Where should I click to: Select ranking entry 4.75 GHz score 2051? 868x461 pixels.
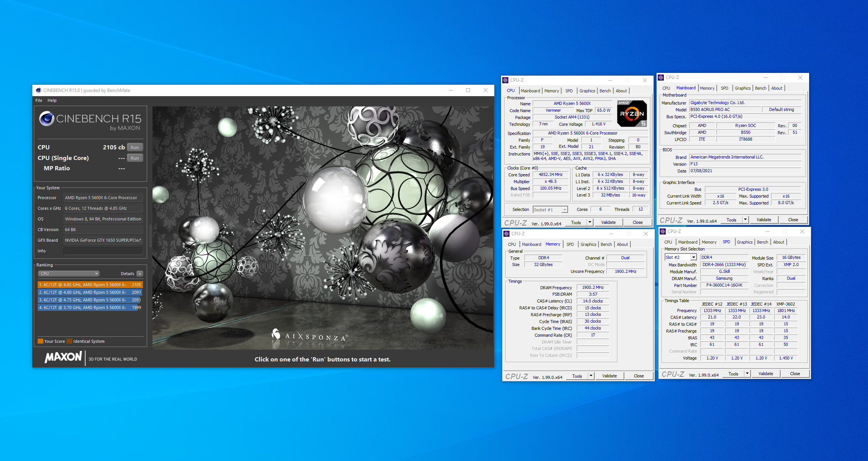click(90, 300)
